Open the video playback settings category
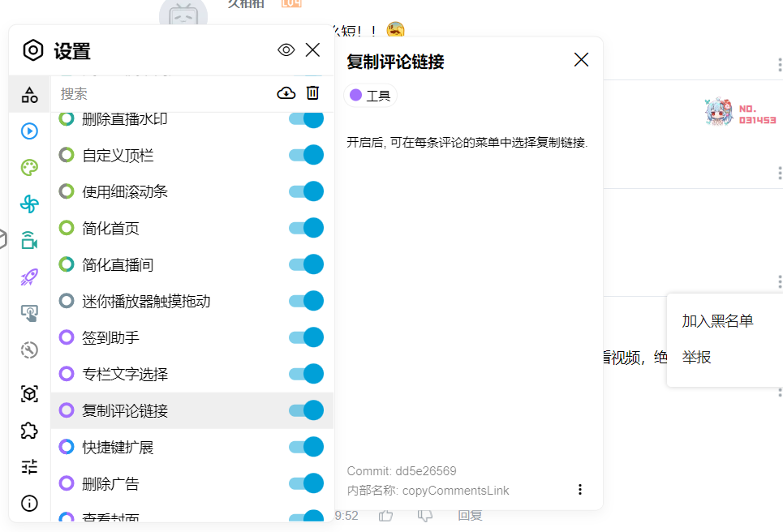Image resolution: width=783 pixels, height=532 pixels. (x=28, y=130)
